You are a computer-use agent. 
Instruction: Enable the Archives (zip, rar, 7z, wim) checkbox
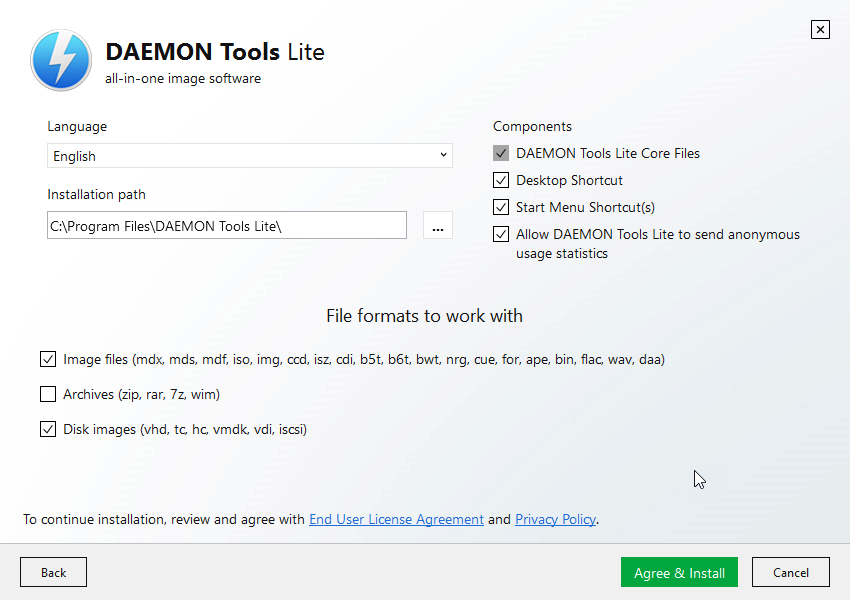[48, 394]
